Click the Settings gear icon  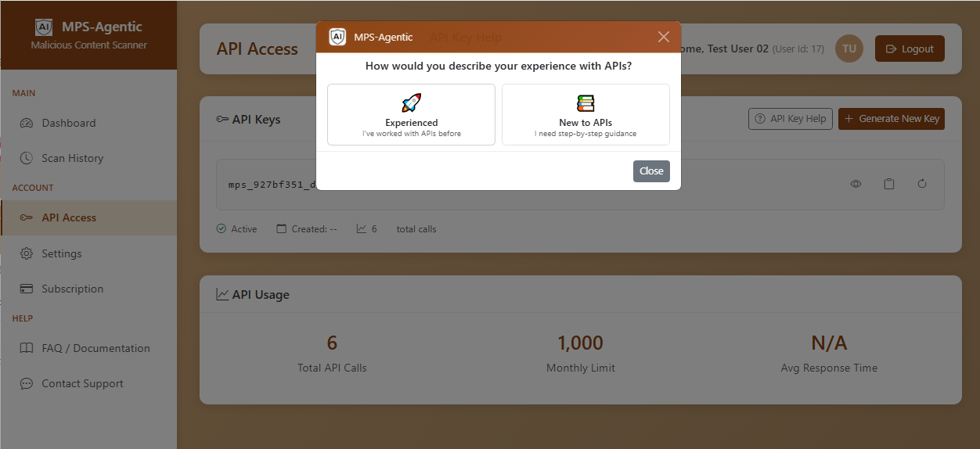27,253
